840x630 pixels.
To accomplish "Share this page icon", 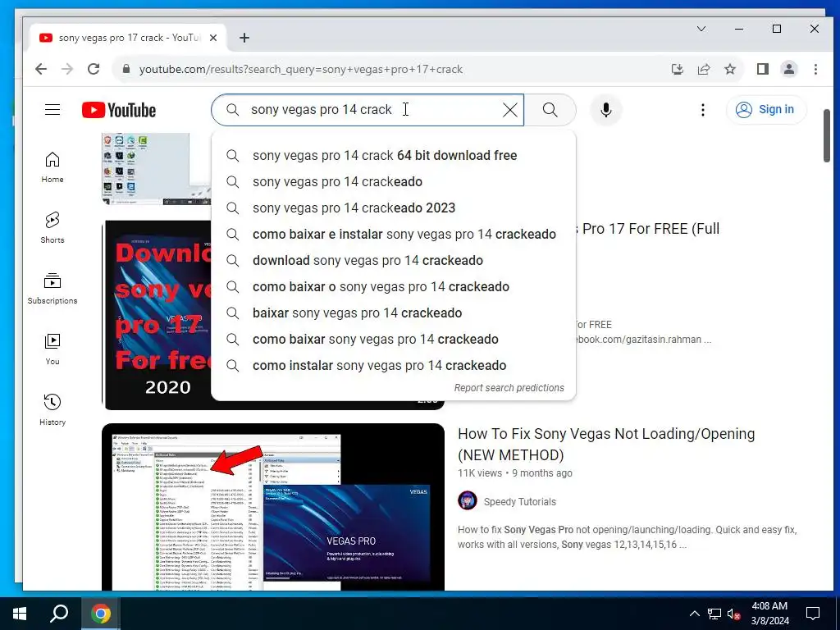I will [x=703, y=69].
